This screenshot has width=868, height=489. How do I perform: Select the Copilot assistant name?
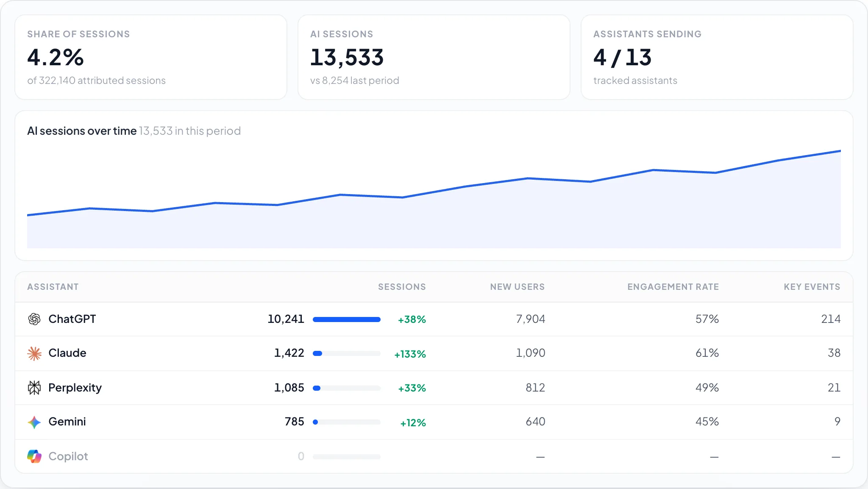tap(68, 456)
